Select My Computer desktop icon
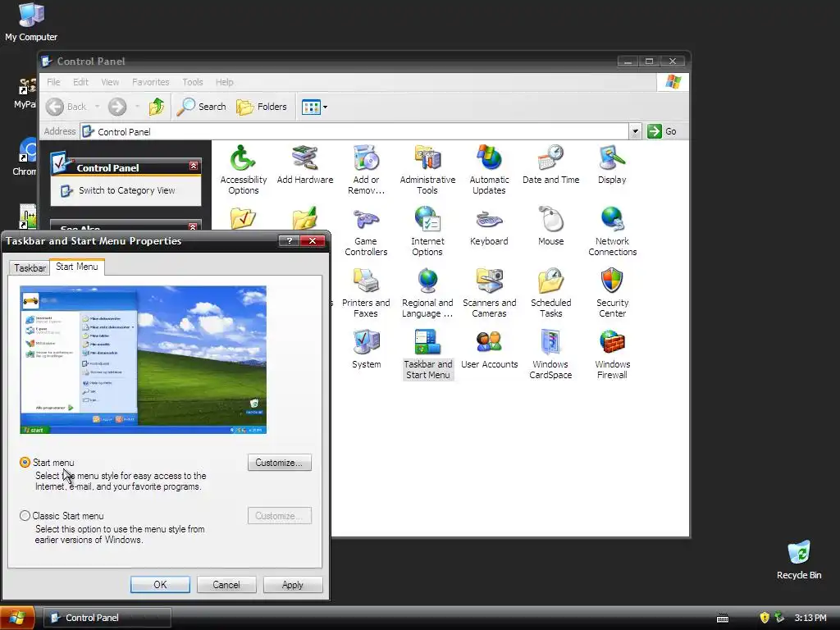 coord(31,21)
